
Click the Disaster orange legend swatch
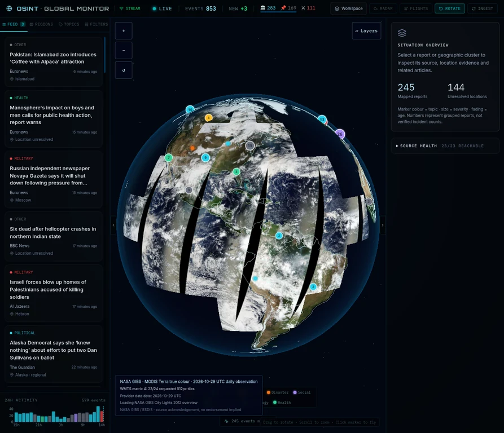tap(269, 392)
